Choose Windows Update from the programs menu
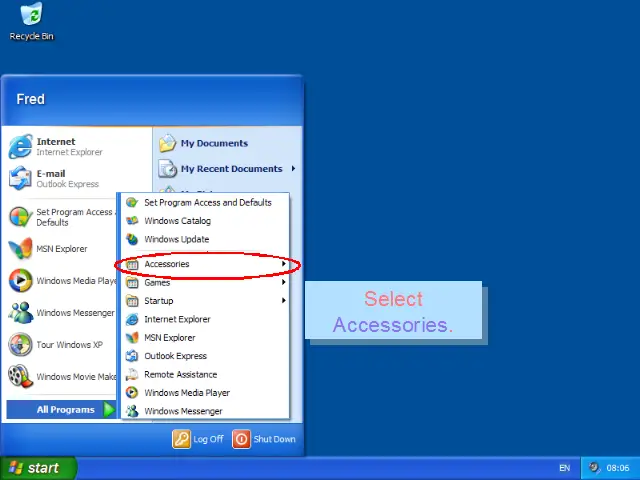 click(205, 239)
